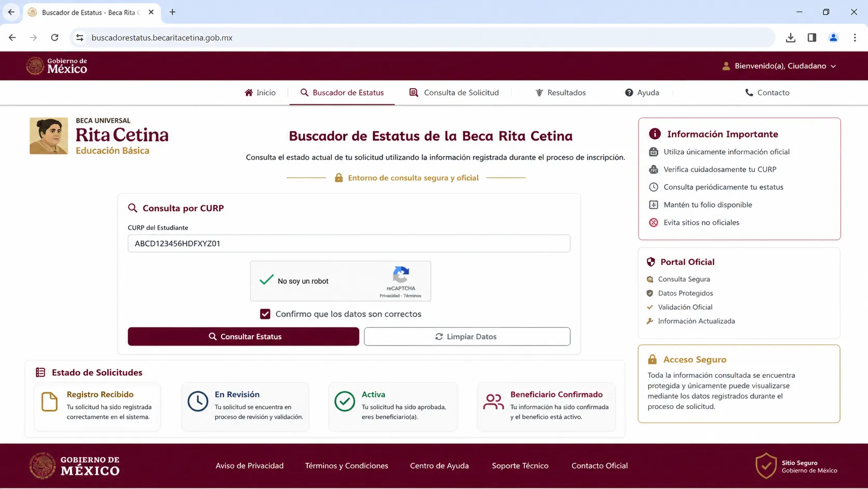Click icon next to Verifica cuidadosamente tu CURP
The width and height of the screenshot is (868, 489).
[x=654, y=169]
